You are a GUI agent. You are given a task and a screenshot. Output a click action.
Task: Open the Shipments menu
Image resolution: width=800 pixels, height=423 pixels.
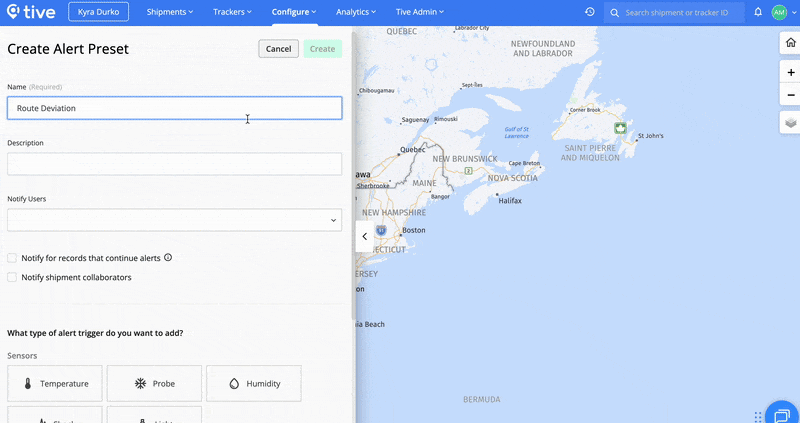pyautogui.click(x=170, y=12)
